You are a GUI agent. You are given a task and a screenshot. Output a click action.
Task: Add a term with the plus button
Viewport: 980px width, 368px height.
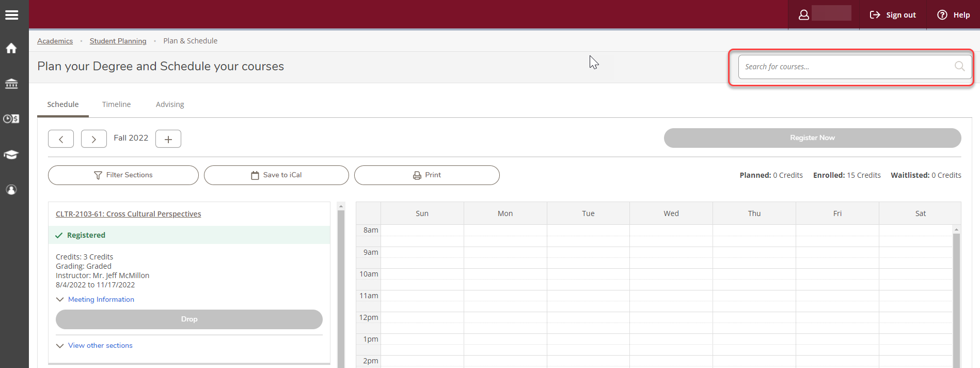[168, 139]
